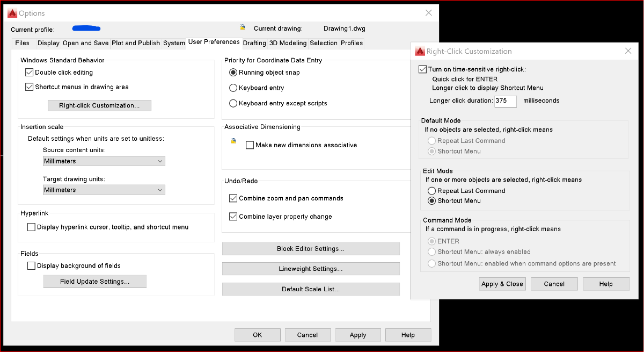Click Longer click duration input field

click(506, 100)
